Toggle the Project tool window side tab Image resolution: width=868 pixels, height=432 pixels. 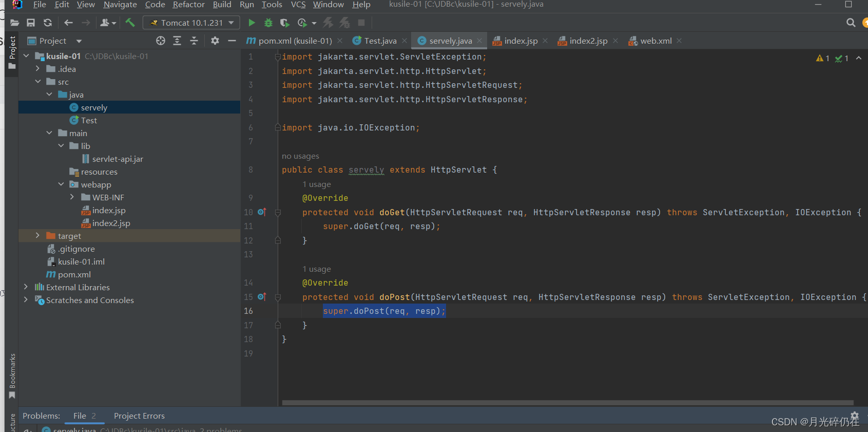12,52
